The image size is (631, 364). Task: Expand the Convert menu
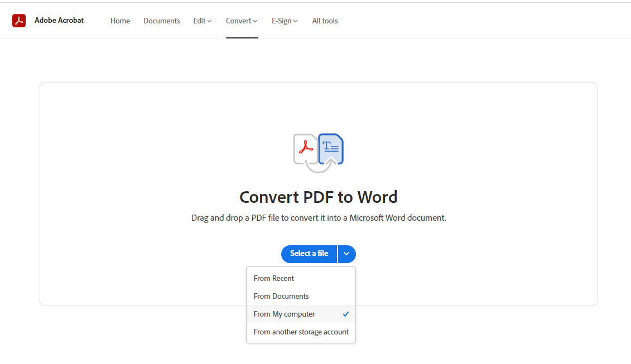click(242, 21)
